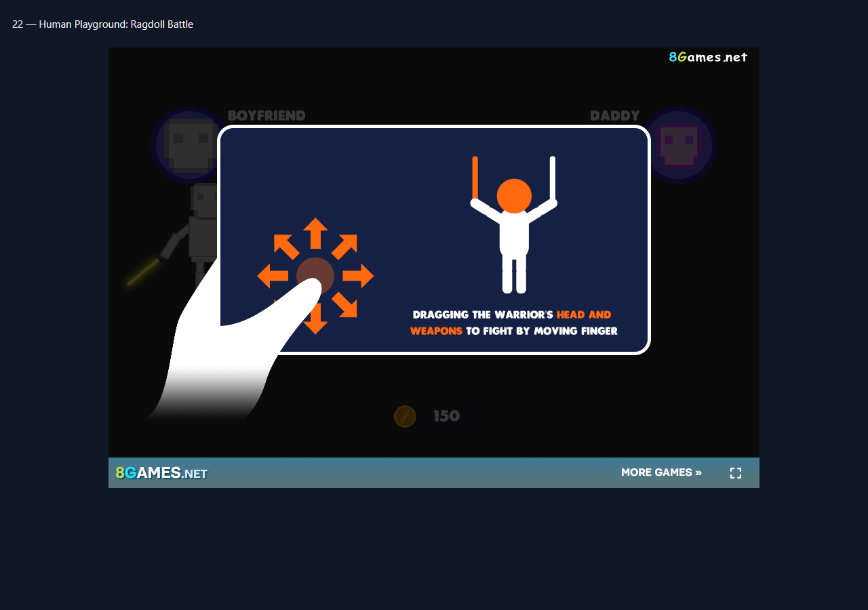The height and width of the screenshot is (610, 868).
Task: Click the 8Games.net logo at top right of the game
Action: [708, 58]
